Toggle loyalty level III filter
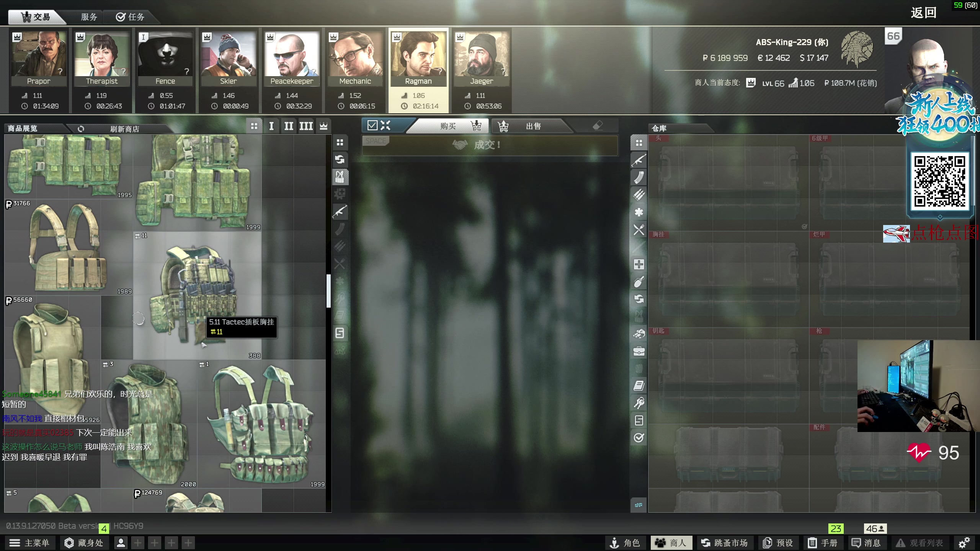The width and height of the screenshot is (980, 551). click(x=306, y=126)
